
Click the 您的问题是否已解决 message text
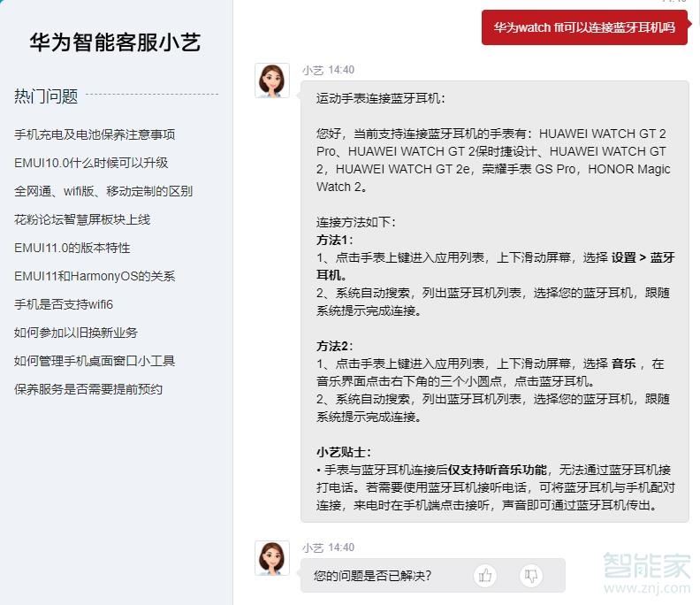pos(373,576)
